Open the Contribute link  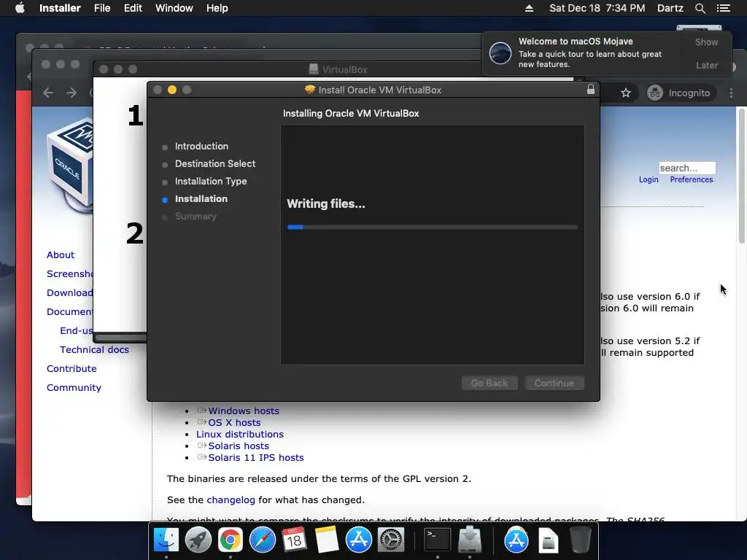coord(71,368)
